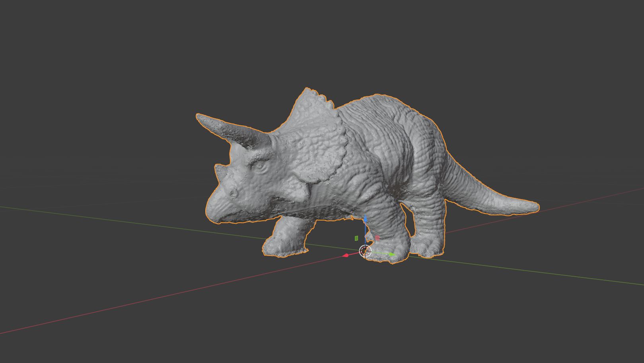Click the cheek spike below the frill
Viewport: 644px width, 363px height.
pos(298,189)
